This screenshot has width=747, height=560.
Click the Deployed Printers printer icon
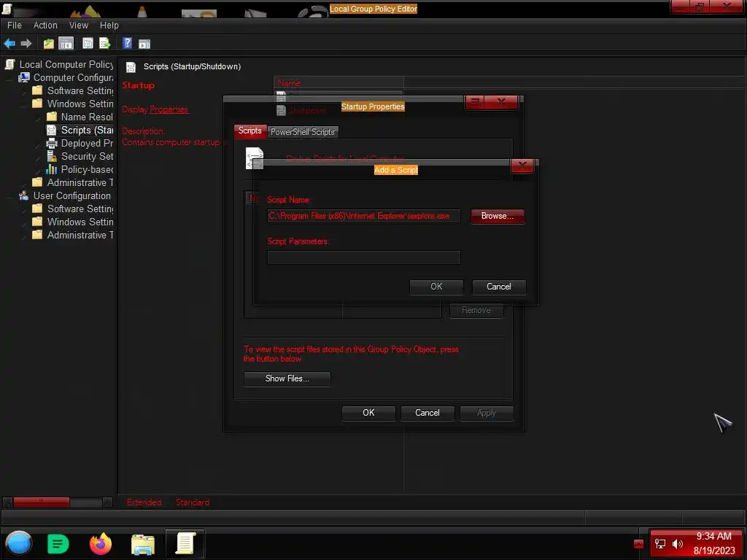coord(52,144)
